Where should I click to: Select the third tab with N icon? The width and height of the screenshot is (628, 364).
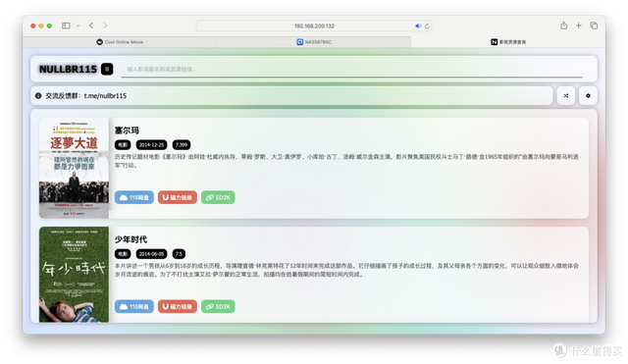508,41
